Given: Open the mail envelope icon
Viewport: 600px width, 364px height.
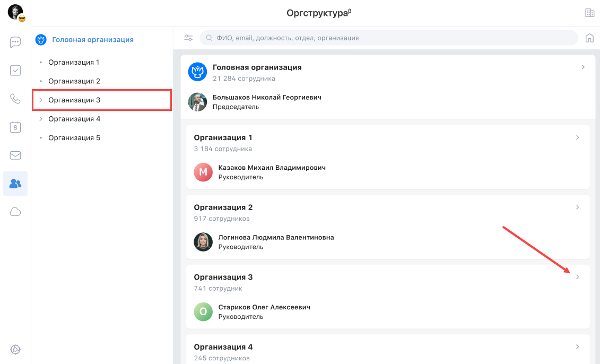Looking at the screenshot, I should coord(15,155).
